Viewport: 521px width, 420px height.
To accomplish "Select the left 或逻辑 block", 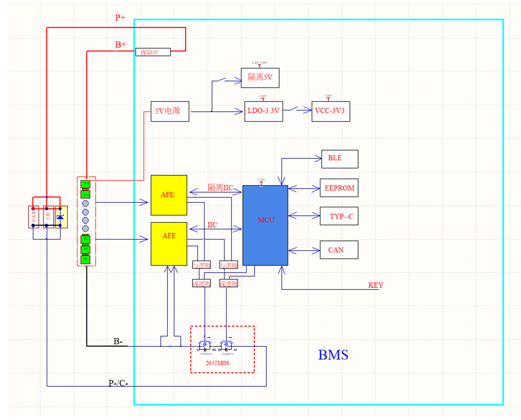I will (202, 283).
